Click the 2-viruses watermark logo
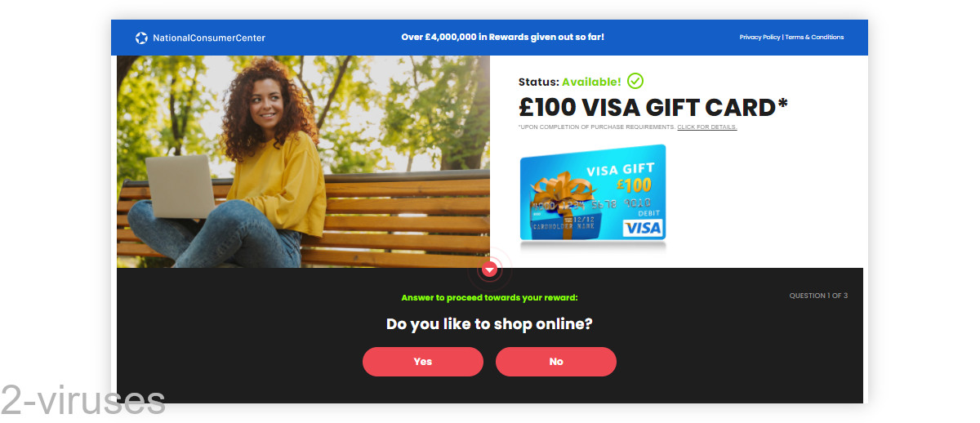Image resolution: width=980 pixels, height=423 pixels. (83, 400)
